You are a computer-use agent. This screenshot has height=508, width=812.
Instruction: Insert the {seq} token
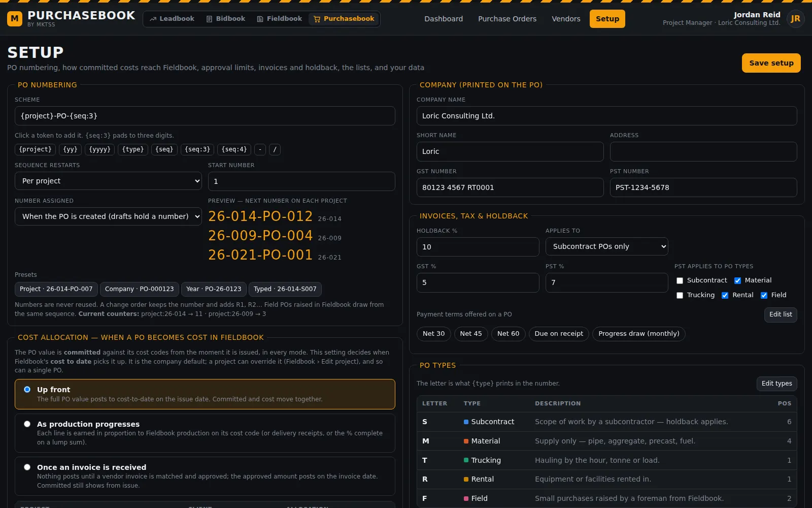click(x=164, y=149)
